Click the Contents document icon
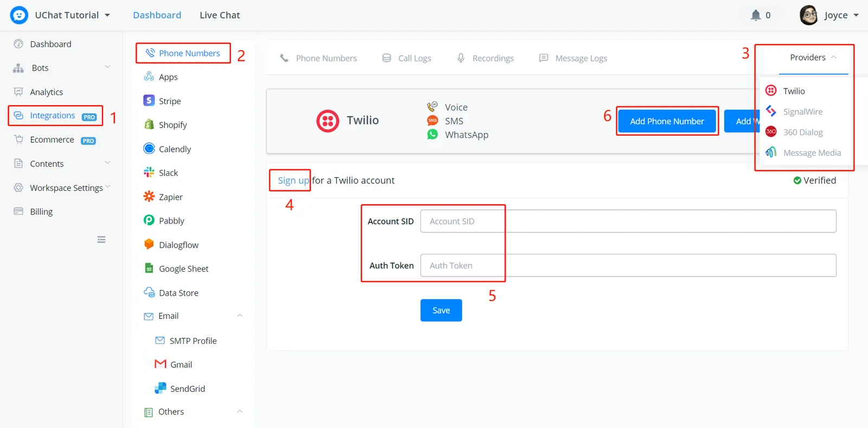Viewport: 868px width, 428px height. click(18, 163)
